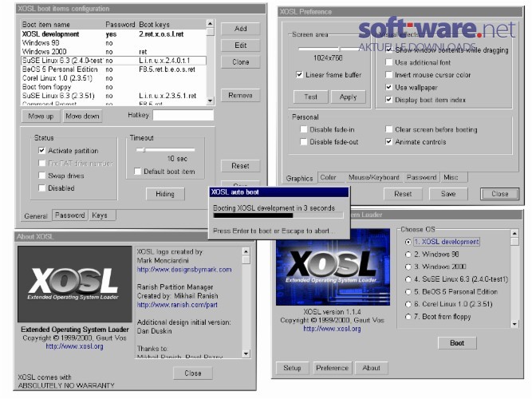Select 2. Windows 98 radio button
Viewport: 532px width, 399px height.
coord(408,255)
